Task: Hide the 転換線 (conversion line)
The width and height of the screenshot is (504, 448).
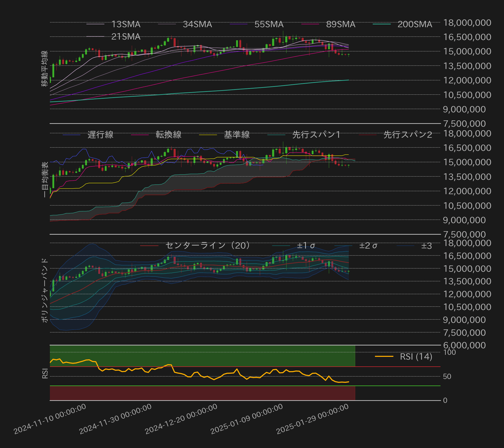Action: pyautogui.click(x=168, y=135)
